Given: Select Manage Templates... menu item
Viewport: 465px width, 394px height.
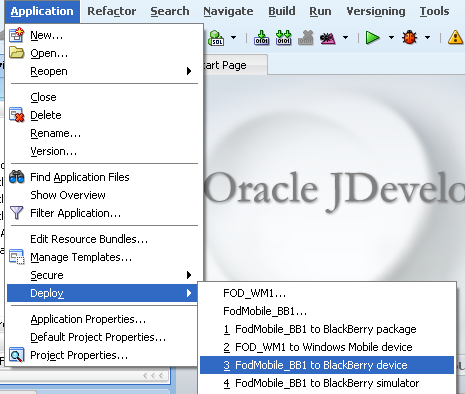Looking at the screenshot, I should point(105,257).
